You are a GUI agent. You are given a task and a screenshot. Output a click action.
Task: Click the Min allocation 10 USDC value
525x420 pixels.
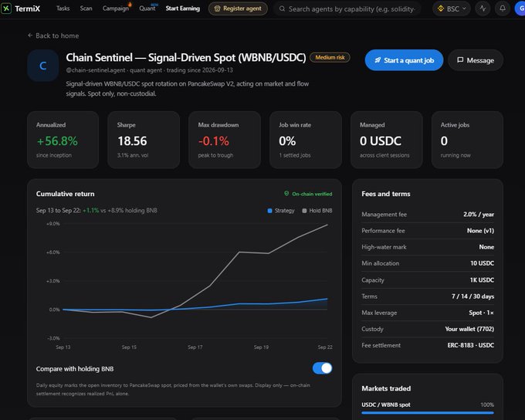click(482, 263)
